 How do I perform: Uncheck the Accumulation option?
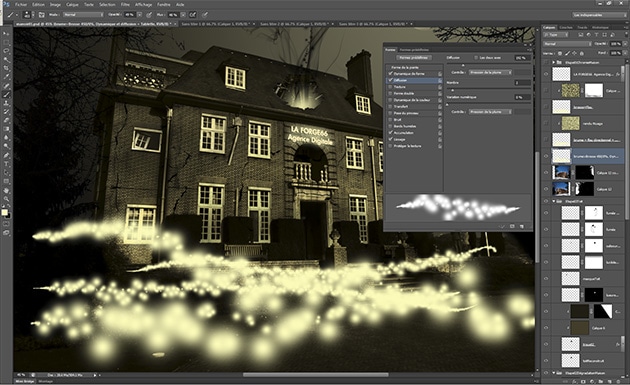390,133
